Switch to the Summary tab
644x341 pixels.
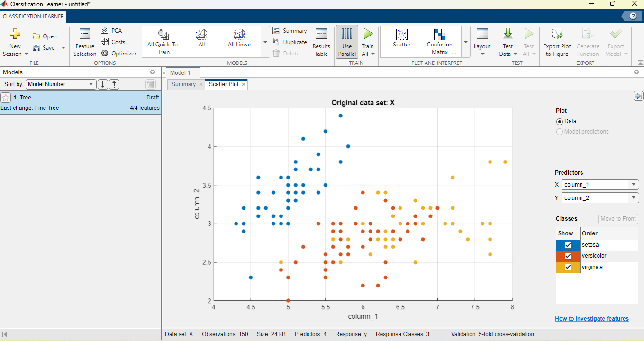(x=183, y=84)
